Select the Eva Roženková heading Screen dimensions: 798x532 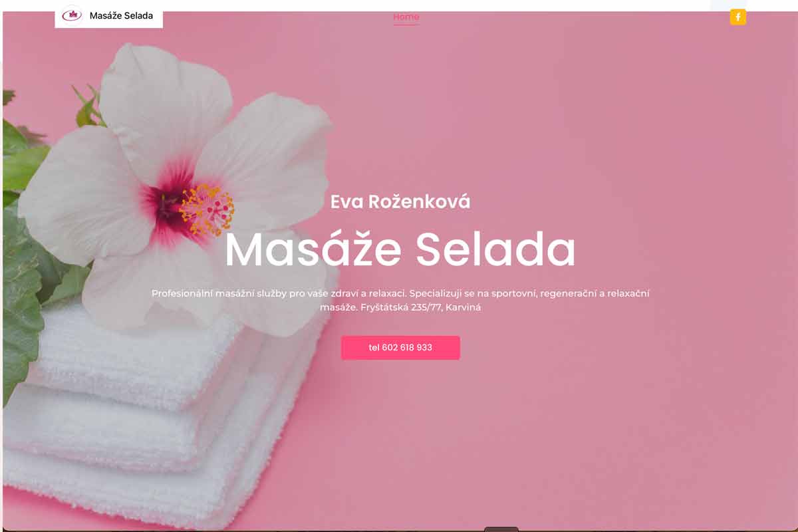tap(400, 201)
